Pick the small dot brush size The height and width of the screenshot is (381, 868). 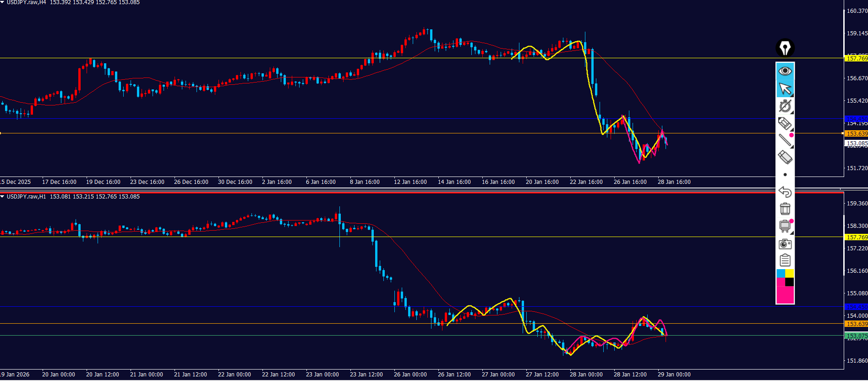tap(785, 175)
